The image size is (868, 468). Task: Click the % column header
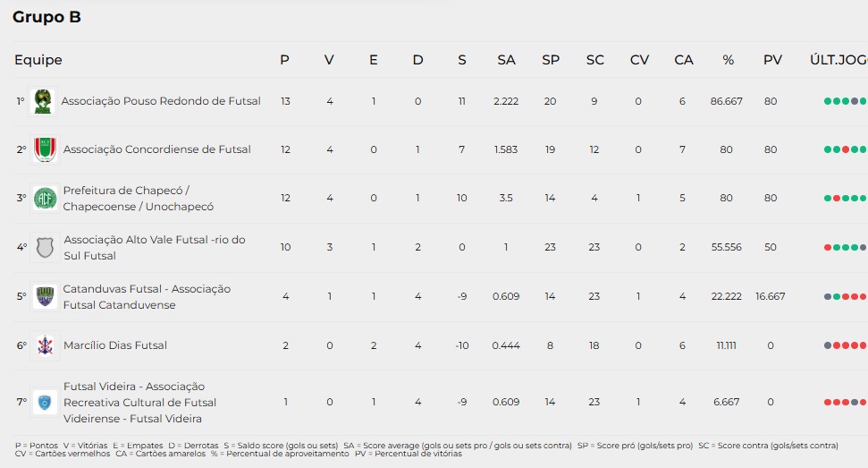pyautogui.click(x=728, y=60)
